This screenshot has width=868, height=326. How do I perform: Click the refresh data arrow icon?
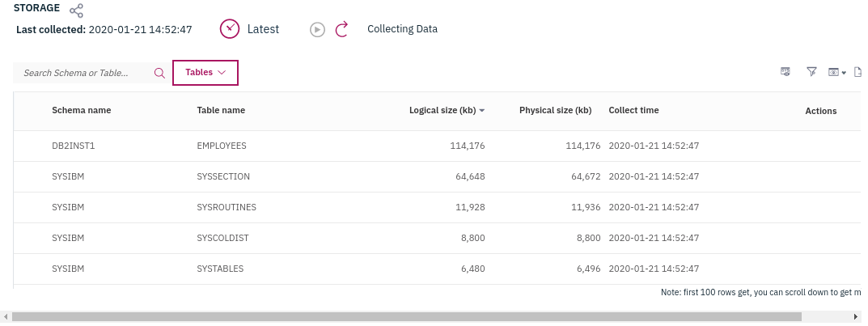click(341, 29)
